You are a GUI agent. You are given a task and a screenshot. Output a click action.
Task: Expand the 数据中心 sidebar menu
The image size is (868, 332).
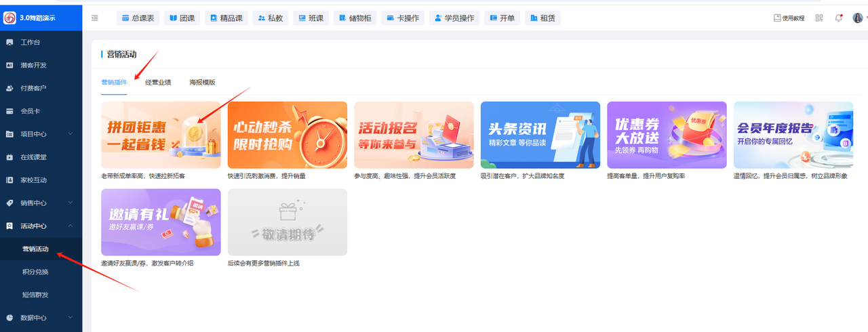click(x=71, y=318)
